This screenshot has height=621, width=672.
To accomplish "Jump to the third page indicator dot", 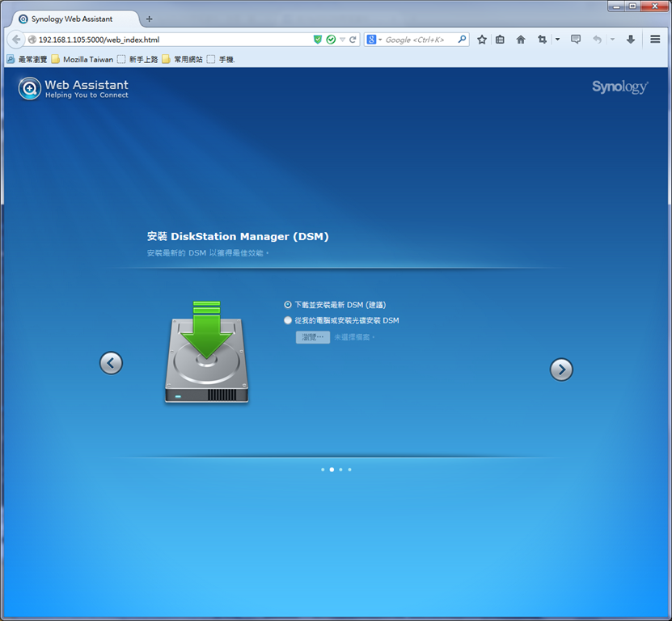I will [340, 470].
